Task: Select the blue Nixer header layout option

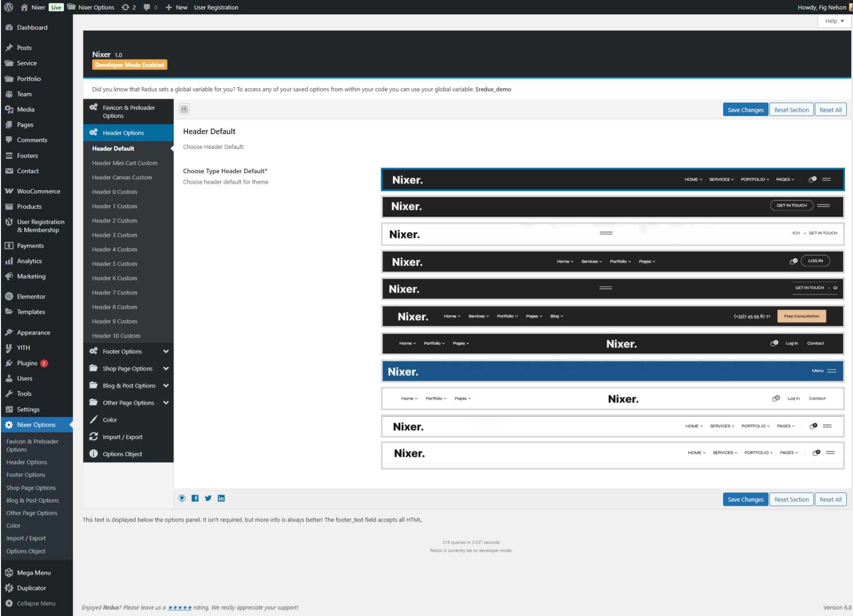Action: (613, 371)
